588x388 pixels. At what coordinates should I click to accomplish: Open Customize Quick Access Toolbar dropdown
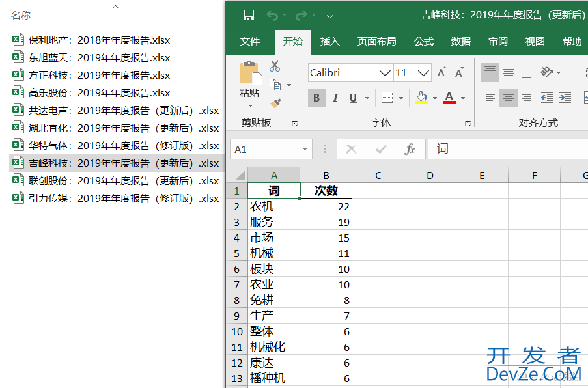330,16
